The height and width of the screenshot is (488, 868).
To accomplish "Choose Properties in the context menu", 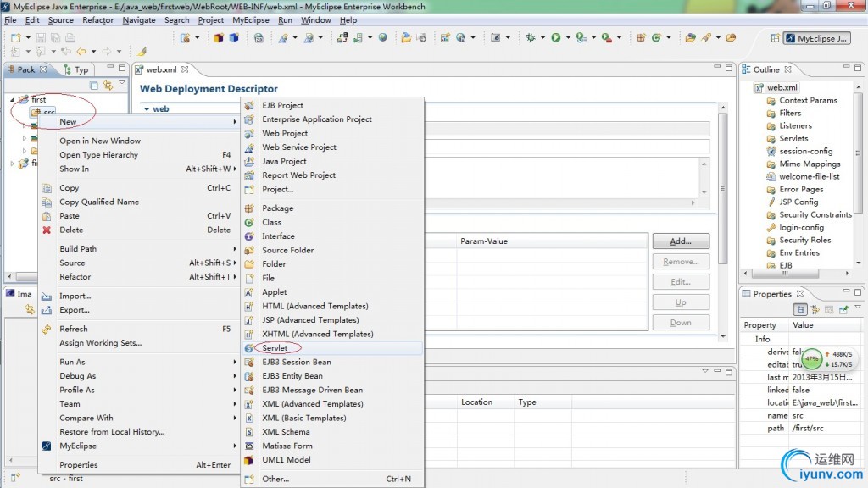I will pyautogui.click(x=138, y=465).
